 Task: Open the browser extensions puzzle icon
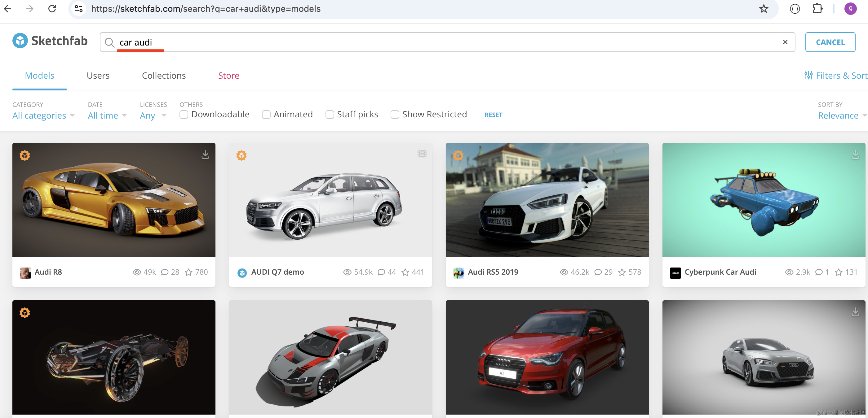(x=817, y=9)
